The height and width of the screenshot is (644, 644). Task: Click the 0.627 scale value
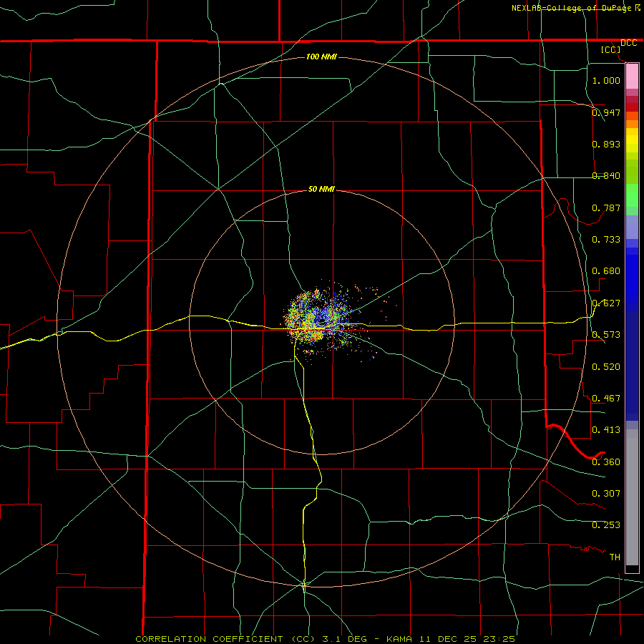click(x=606, y=303)
